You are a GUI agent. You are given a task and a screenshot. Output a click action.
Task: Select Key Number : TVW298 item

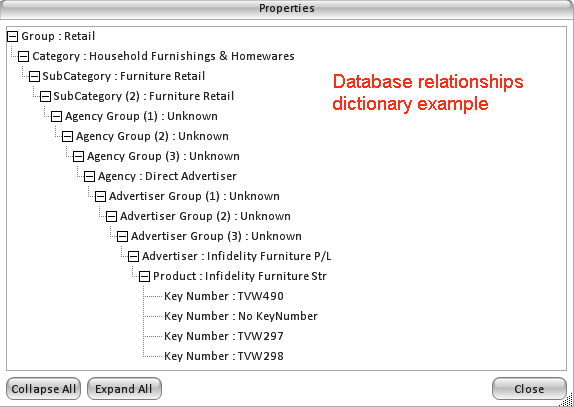pos(224,356)
